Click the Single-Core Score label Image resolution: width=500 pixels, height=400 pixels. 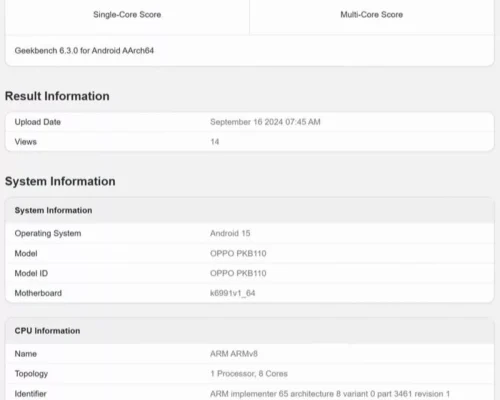pyautogui.click(x=127, y=15)
